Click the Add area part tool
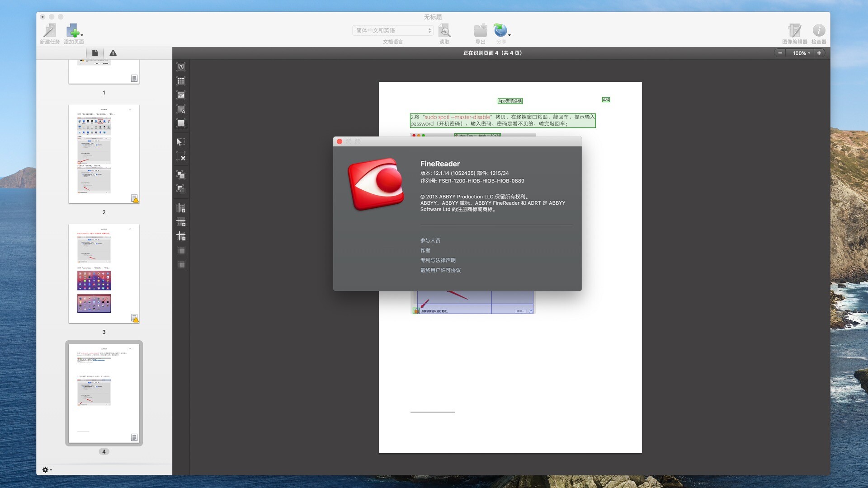 coord(181,175)
